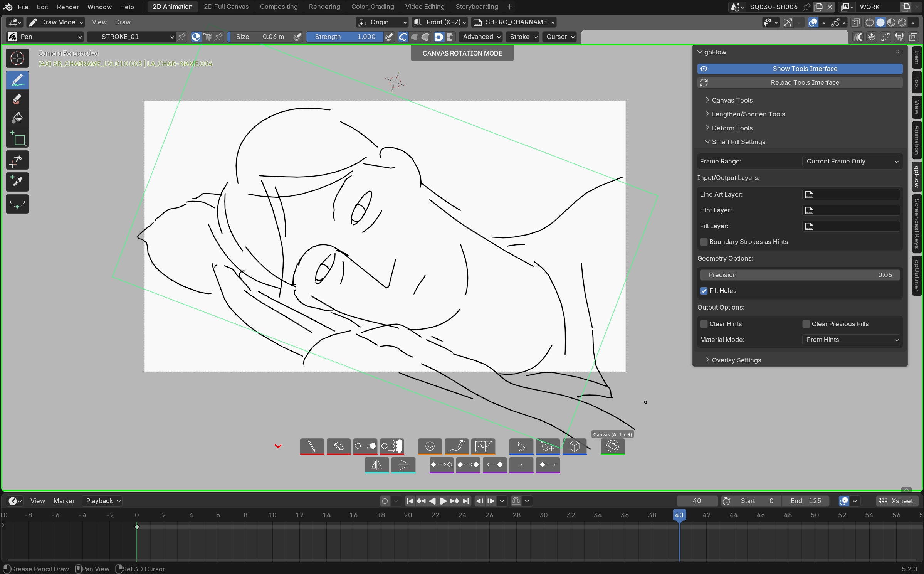924x574 pixels.
Task: Select the Erase tool in the left toolbar
Action: click(x=17, y=99)
